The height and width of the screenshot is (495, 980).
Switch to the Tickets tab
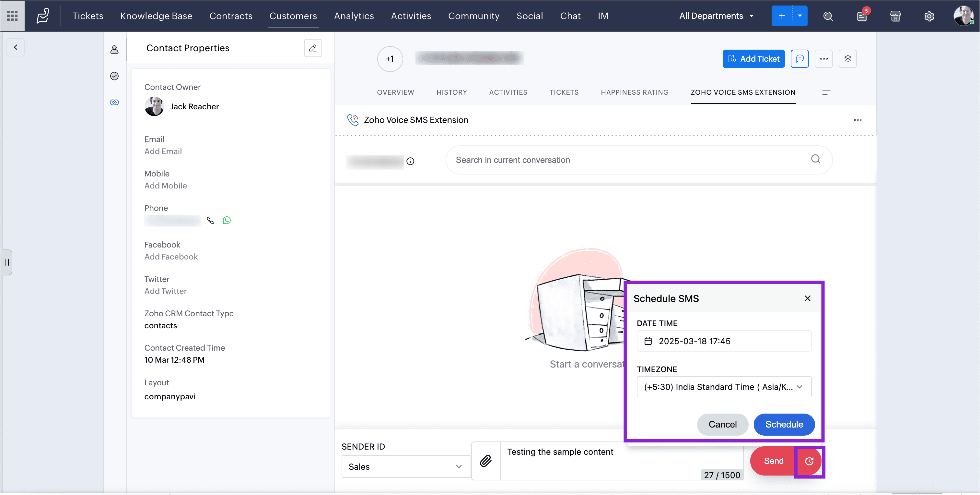point(564,92)
